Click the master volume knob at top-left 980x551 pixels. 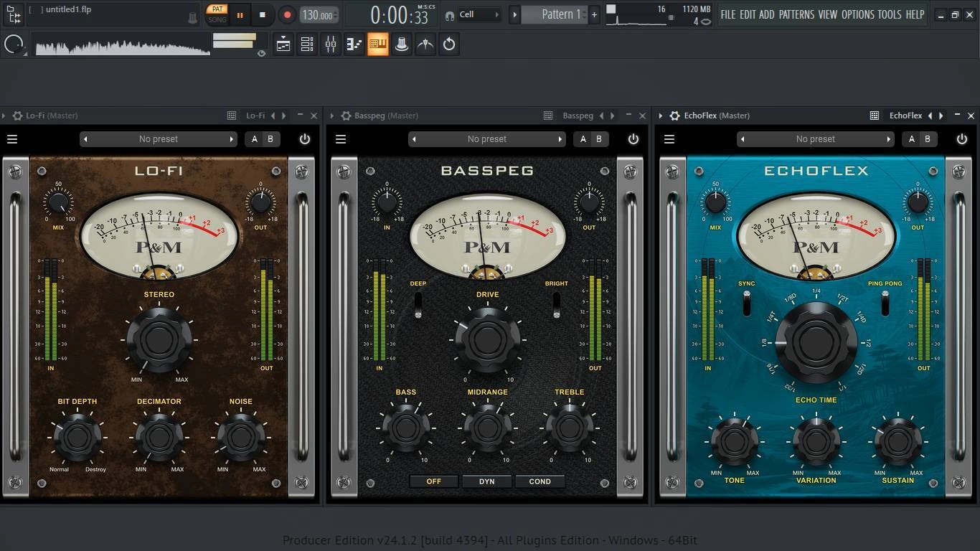13,44
